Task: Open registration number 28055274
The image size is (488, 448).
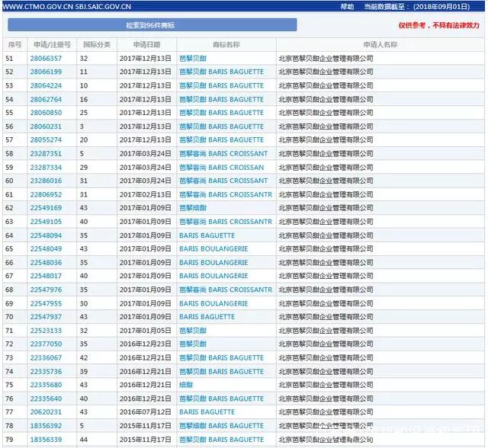Action: pyautogui.click(x=46, y=140)
